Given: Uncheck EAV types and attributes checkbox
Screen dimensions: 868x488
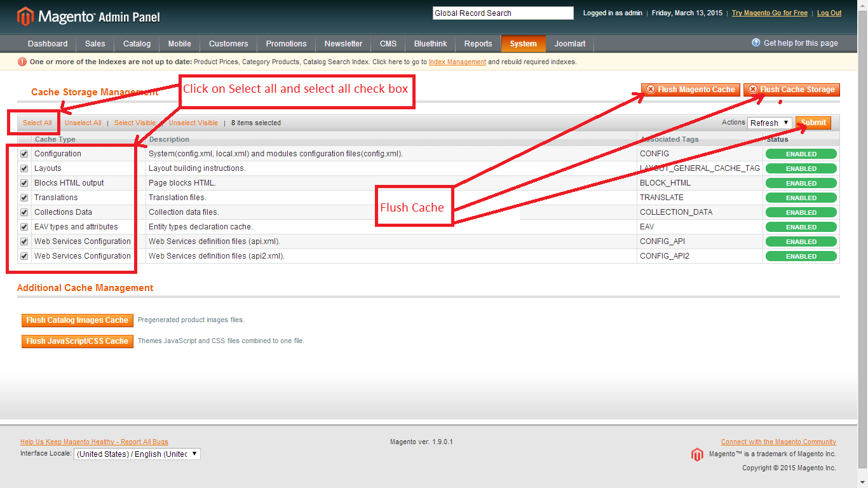Looking at the screenshot, I should pos(24,227).
